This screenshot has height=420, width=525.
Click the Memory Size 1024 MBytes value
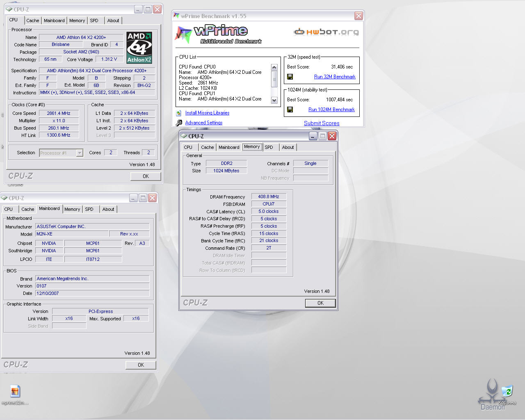pos(226,171)
